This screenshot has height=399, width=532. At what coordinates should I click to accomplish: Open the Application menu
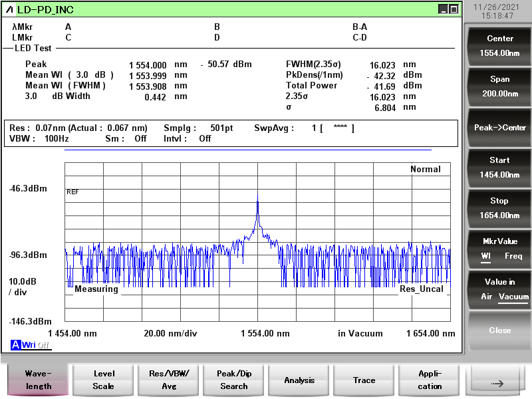coord(430,380)
